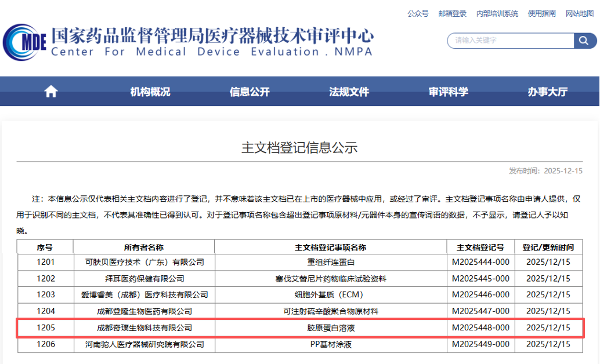Viewport: 600px width, 364px height.
Task: Go to 审评科学 section
Action: tap(449, 92)
